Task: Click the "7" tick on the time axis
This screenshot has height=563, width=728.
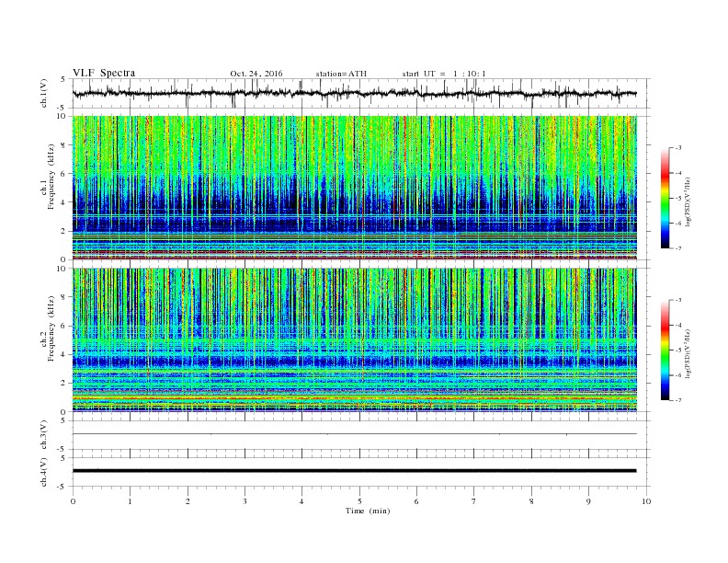Action: pos(474,501)
